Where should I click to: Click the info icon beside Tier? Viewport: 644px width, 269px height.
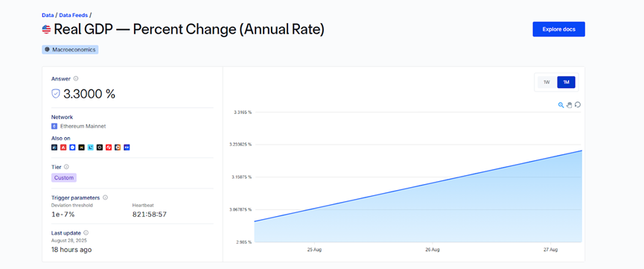coord(66,167)
